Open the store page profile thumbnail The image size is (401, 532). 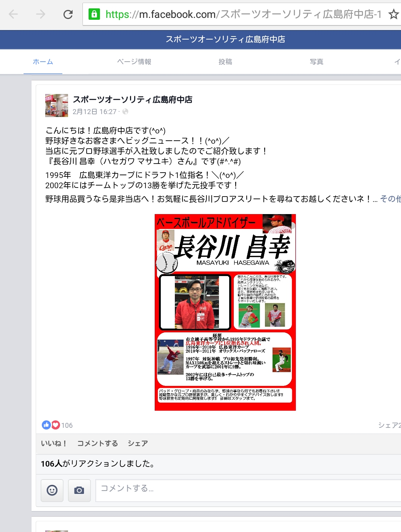click(x=57, y=105)
